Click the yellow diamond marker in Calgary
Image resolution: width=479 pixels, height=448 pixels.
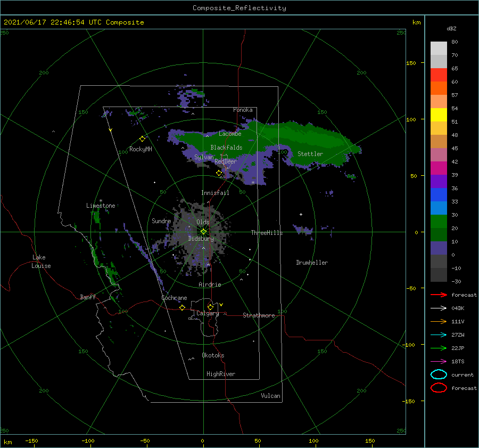click(210, 307)
